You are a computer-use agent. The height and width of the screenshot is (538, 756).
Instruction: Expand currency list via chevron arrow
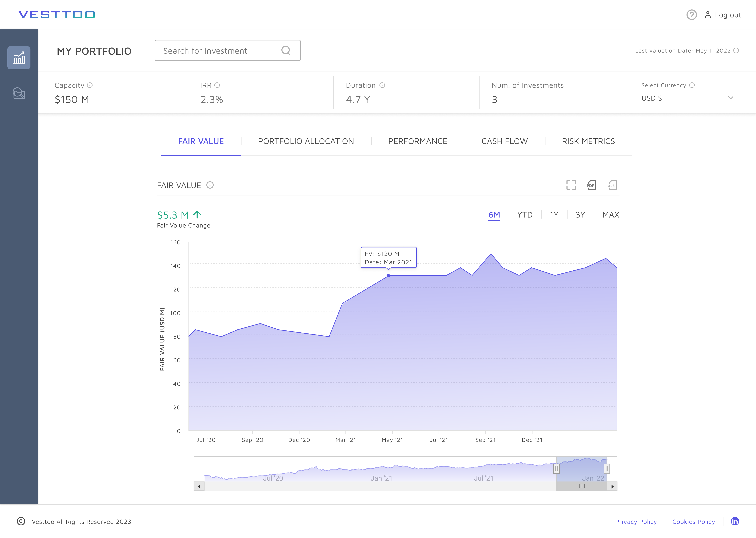pyautogui.click(x=730, y=98)
